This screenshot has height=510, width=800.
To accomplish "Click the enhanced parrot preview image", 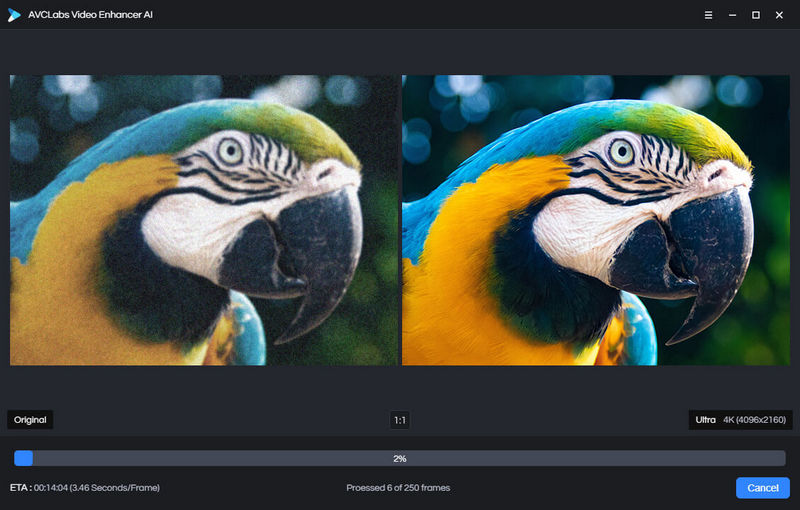I will click(x=595, y=220).
